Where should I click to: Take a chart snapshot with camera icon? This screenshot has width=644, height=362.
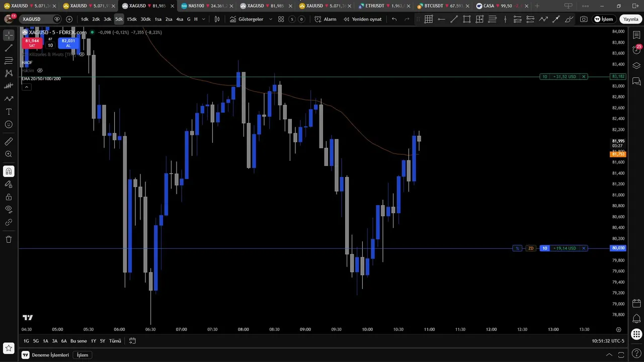[x=584, y=19]
